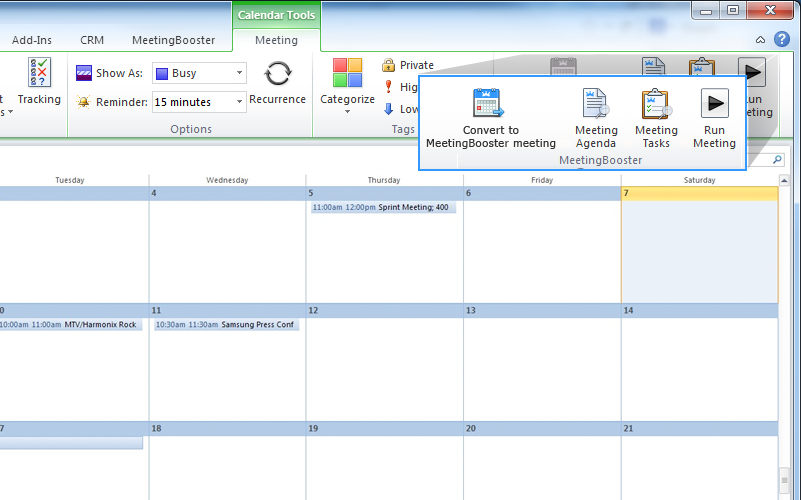Click the Run Meeting play icon
The width and height of the screenshot is (801, 500).
tap(714, 103)
